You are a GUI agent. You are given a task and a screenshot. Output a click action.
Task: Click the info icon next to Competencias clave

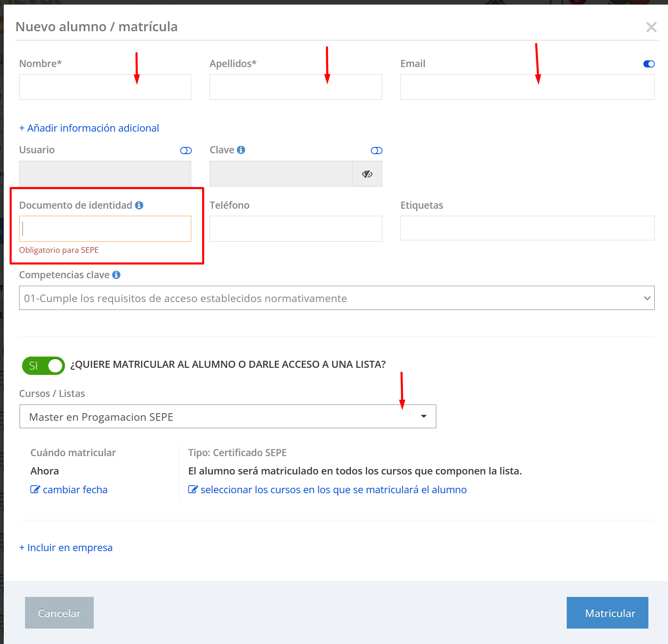pos(116,275)
